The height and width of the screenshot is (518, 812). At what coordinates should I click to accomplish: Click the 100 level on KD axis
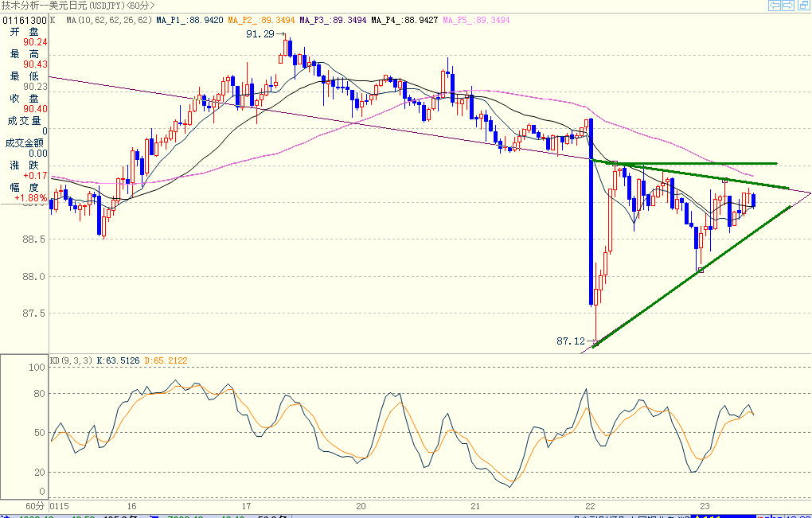click(x=37, y=368)
